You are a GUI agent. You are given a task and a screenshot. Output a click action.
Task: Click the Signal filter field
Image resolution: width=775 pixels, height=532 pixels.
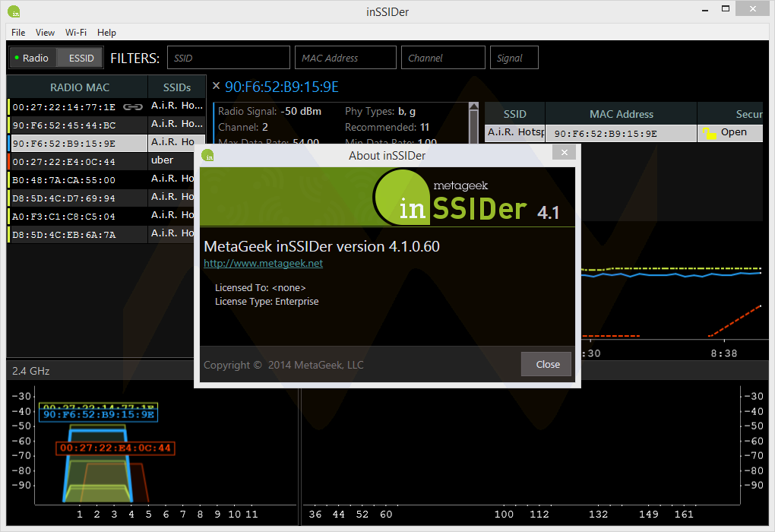coord(514,58)
